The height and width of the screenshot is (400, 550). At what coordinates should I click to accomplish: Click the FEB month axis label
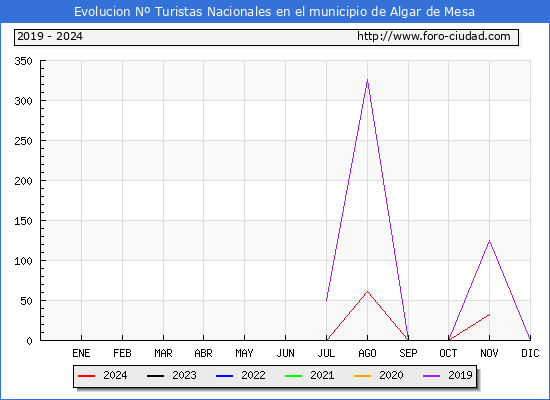point(122,353)
